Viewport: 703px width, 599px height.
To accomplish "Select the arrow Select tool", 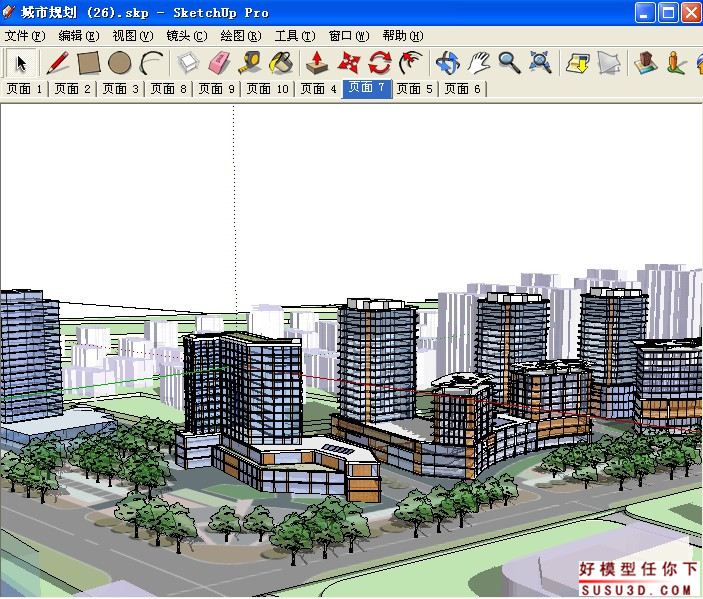I will [20, 63].
